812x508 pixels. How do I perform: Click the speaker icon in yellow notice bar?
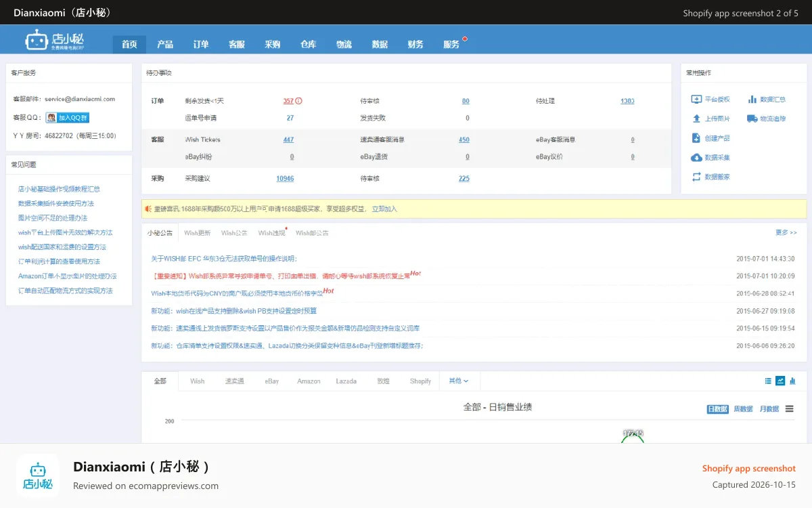tap(148, 209)
